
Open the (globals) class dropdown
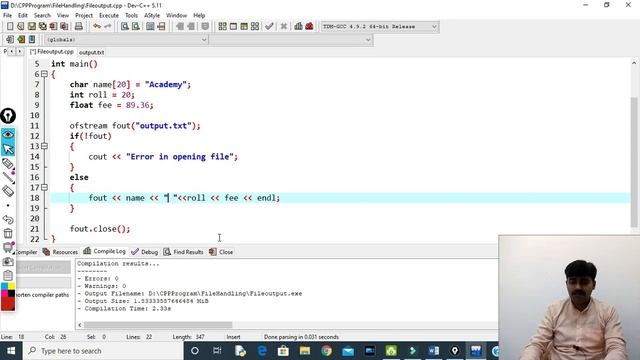pyautogui.click(x=126, y=40)
